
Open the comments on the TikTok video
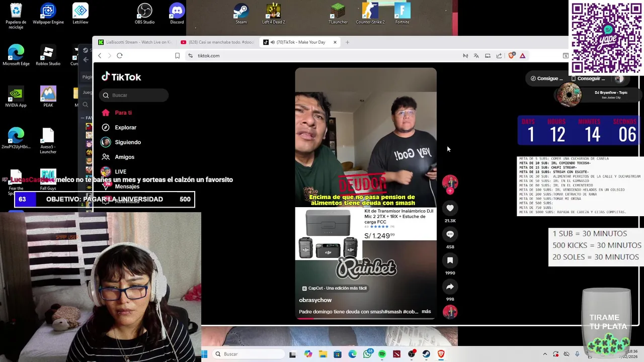450,234
